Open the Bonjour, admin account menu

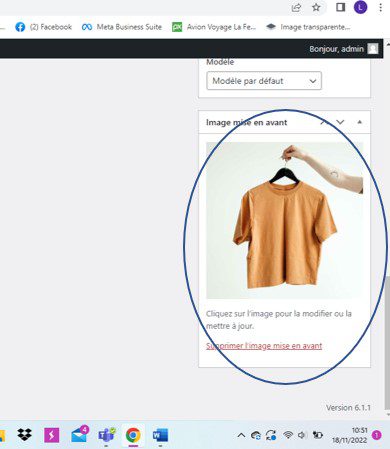(344, 49)
